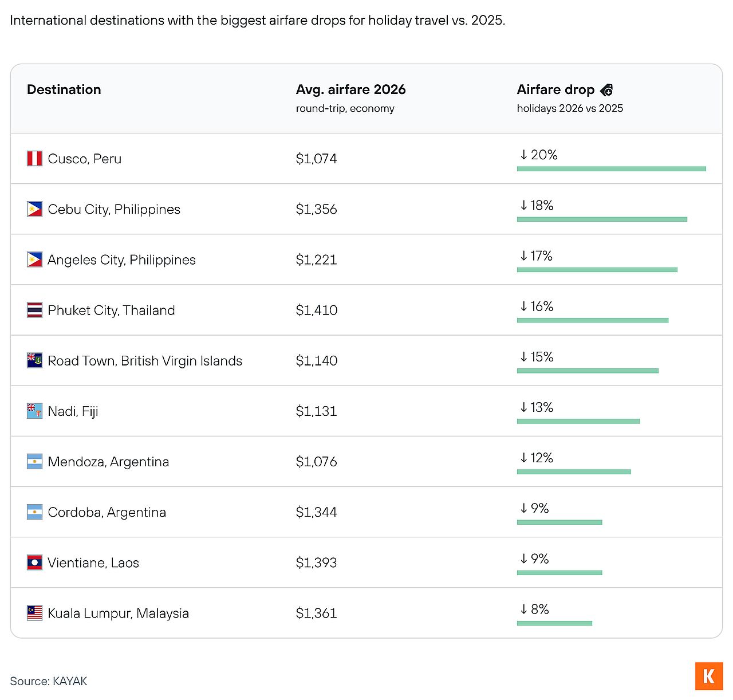Select the Cusco, Peru destination text
The image size is (733, 700).
[x=85, y=159]
